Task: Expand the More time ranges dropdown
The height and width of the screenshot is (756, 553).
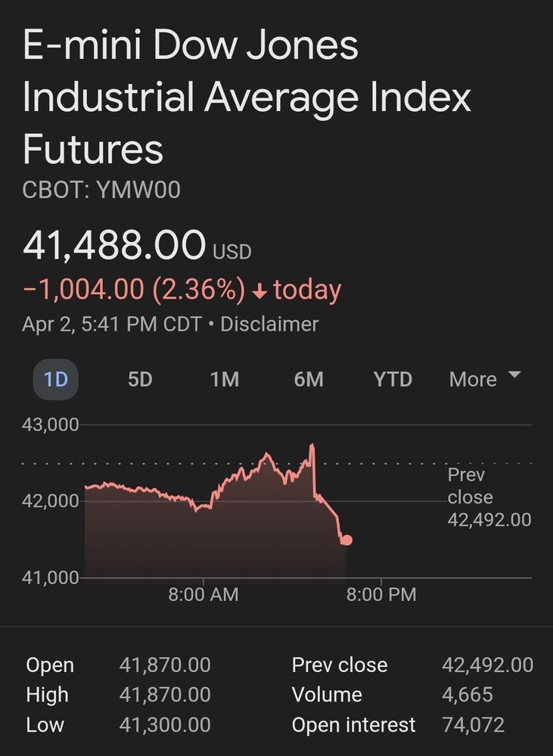Action: pyautogui.click(x=485, y=380)
